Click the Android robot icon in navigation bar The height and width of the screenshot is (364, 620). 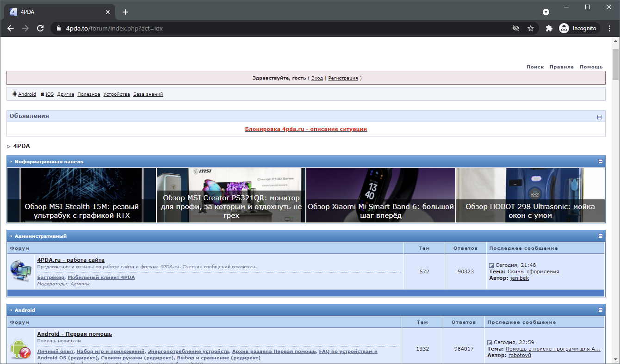coord(15,94)
